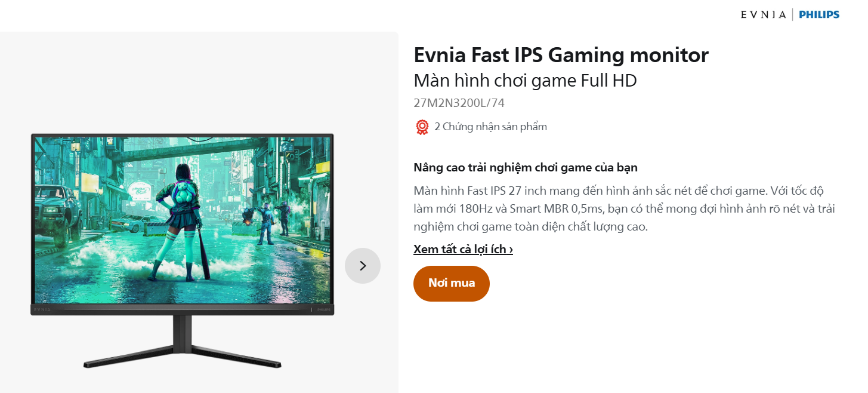
Task: Open the Xem tất cả lợi ích link
Action: click(x=464, y=249)
